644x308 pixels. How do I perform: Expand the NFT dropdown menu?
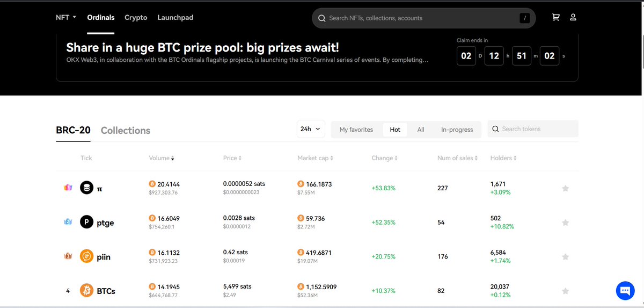[66, 17]
